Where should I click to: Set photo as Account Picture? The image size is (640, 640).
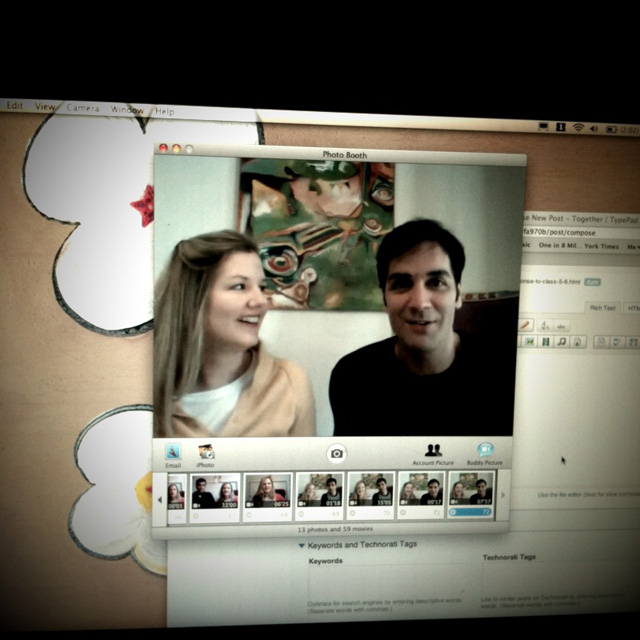pos(433,451)
